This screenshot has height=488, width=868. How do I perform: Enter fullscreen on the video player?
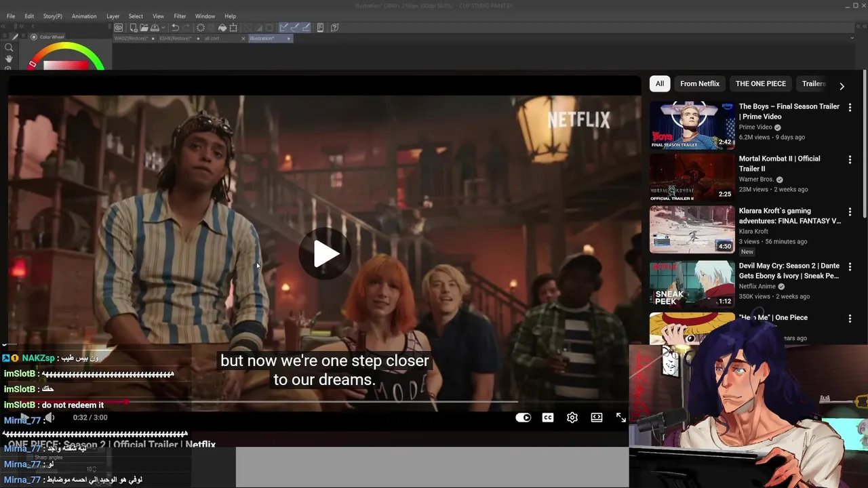(x=621, y=418)
